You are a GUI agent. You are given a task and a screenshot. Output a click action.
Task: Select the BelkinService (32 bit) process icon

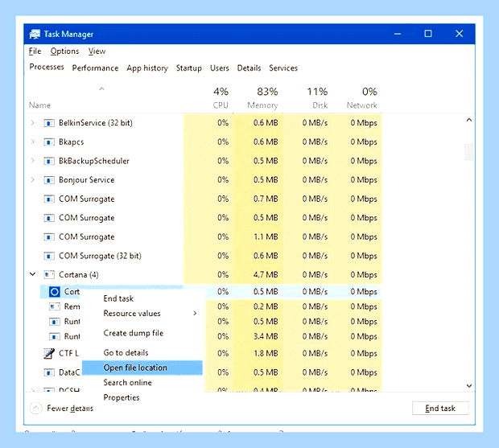click(x=48, y=123)
